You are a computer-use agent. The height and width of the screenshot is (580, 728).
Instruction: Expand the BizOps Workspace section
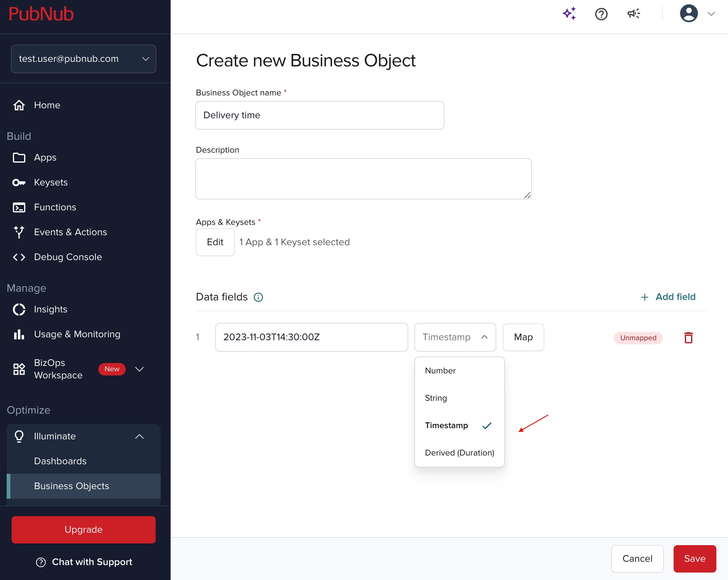139,369
